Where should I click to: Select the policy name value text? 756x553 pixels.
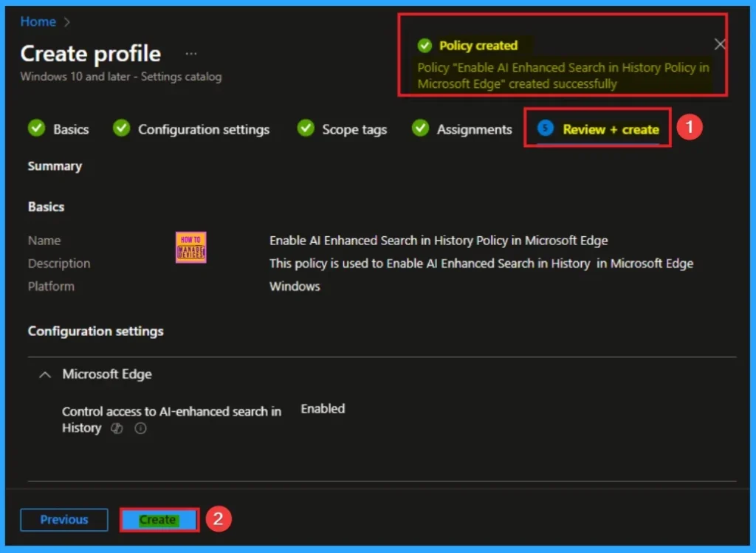[x=439, y=241]
